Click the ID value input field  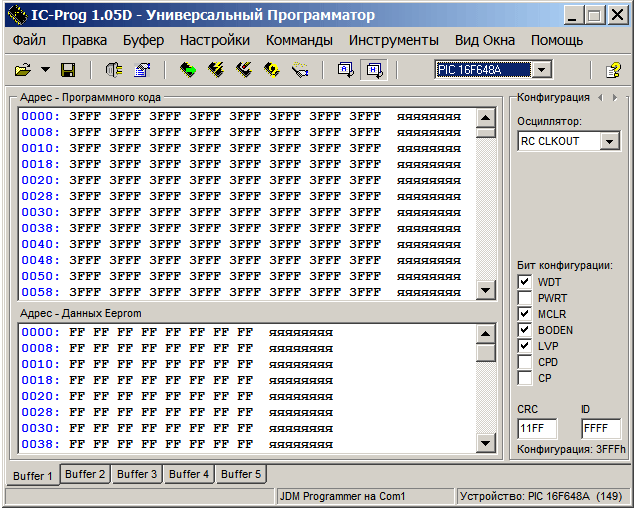click(x=600, y=429)
